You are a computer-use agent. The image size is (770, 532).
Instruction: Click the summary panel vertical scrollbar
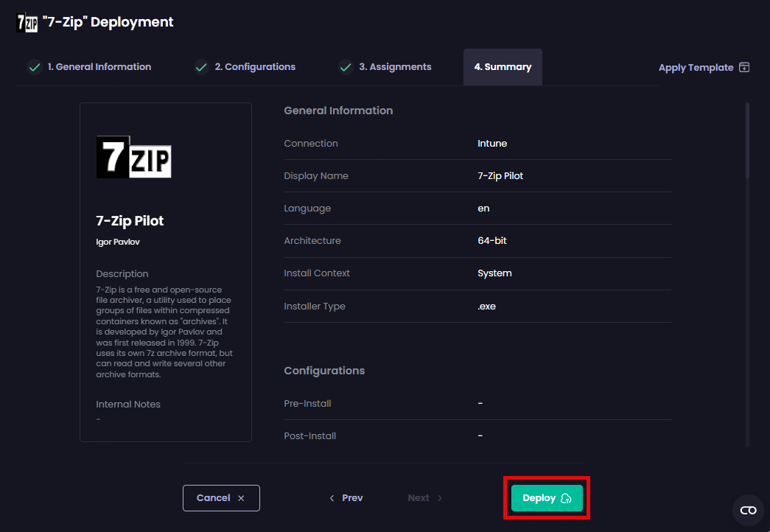tap(747, 140)
